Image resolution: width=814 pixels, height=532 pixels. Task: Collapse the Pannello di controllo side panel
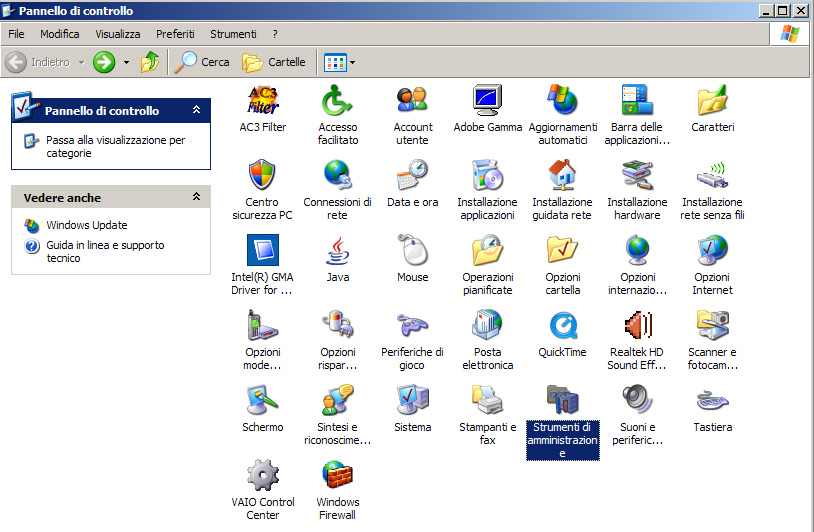tap(196, 111)
